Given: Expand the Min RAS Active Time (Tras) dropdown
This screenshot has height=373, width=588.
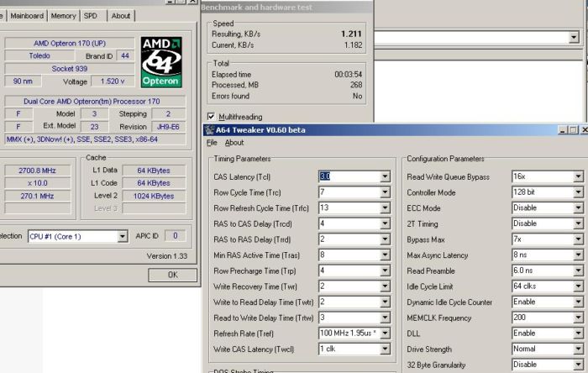Looking at the screenshot, I should 385,255.
